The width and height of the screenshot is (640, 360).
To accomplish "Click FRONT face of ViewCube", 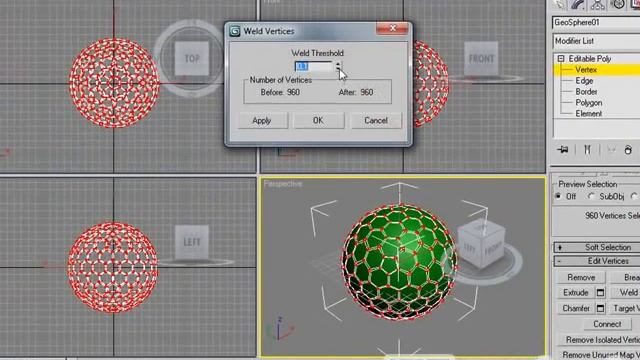I will [x=481, y=58].
